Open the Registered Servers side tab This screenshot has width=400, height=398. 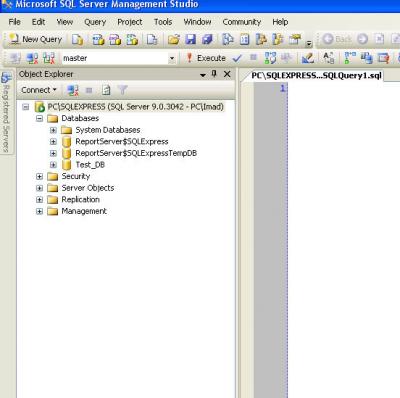(6, 112)
